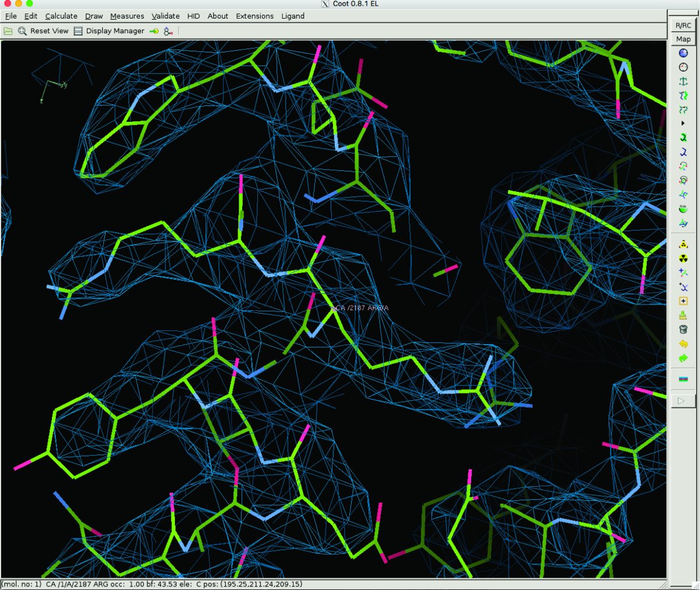This screenshot has height=590, width=700.
Task: Open the Validate menu
Action: point(165,16)
